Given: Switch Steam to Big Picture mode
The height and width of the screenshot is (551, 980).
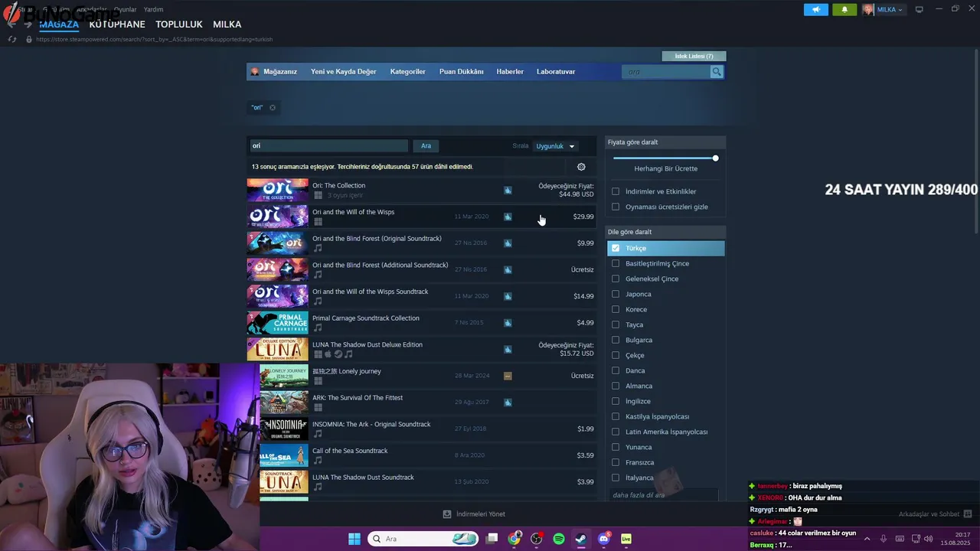Looking at the screenshot, I should tap(919, 10).
